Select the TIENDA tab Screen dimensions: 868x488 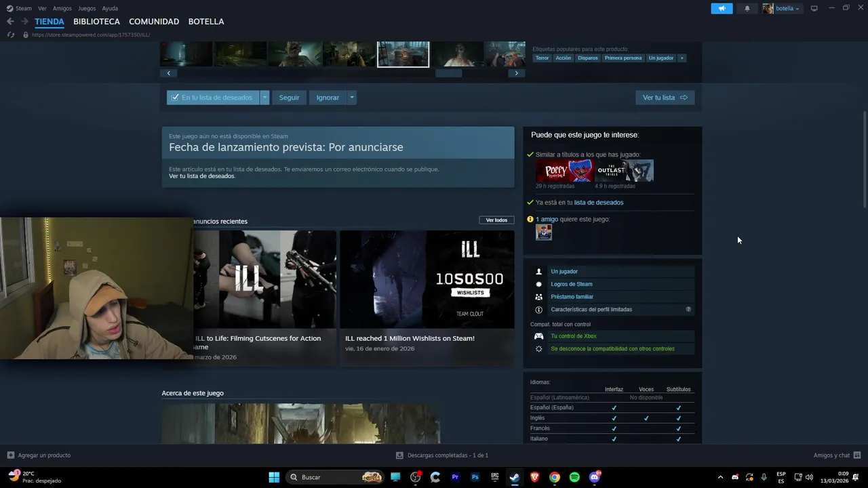[50, 22]
